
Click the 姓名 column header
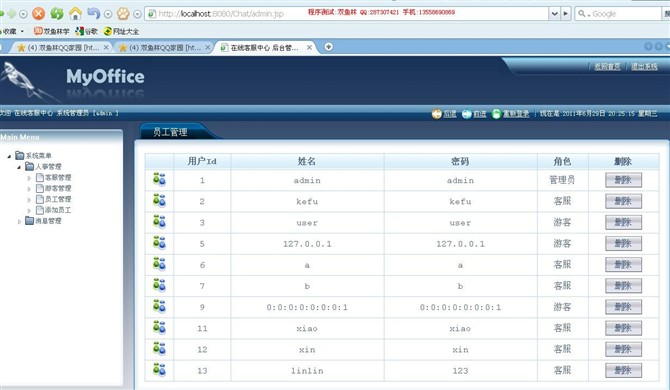coord(307,161)
